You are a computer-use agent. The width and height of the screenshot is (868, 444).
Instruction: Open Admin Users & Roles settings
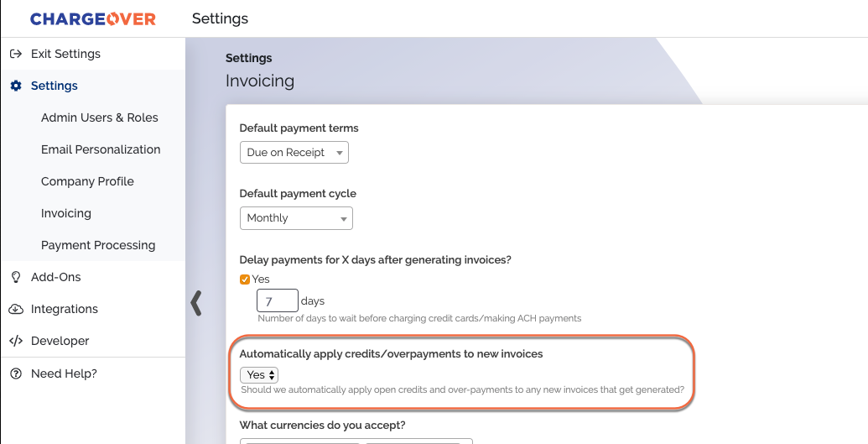(100, 118)
